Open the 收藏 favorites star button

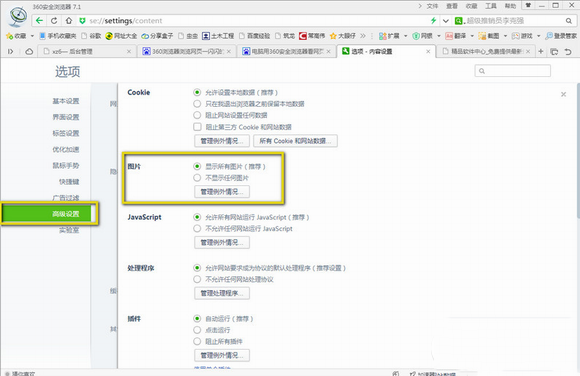click(16, 36)
